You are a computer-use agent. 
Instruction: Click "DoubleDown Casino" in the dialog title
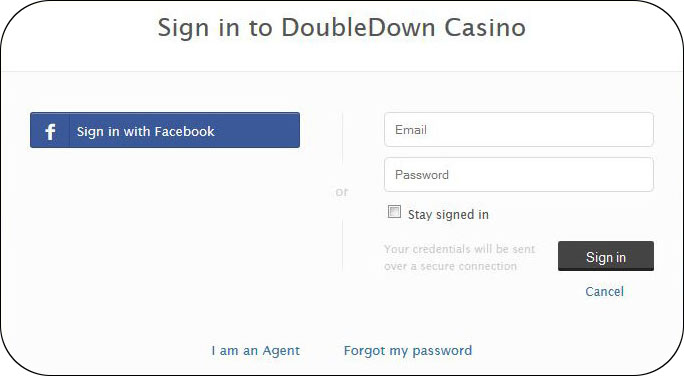(x=404, y=27)
